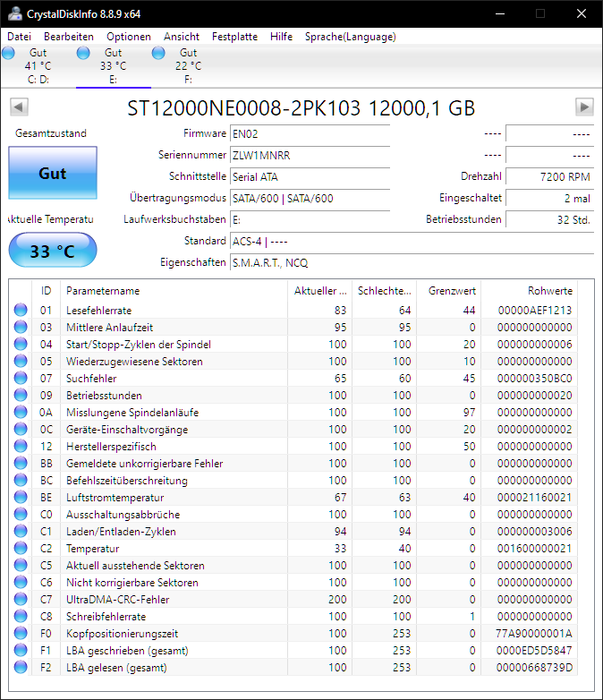
Task: Click the Eigenschaften field S.M.A.R.T., NCQ
Action: tap(412, 263)
